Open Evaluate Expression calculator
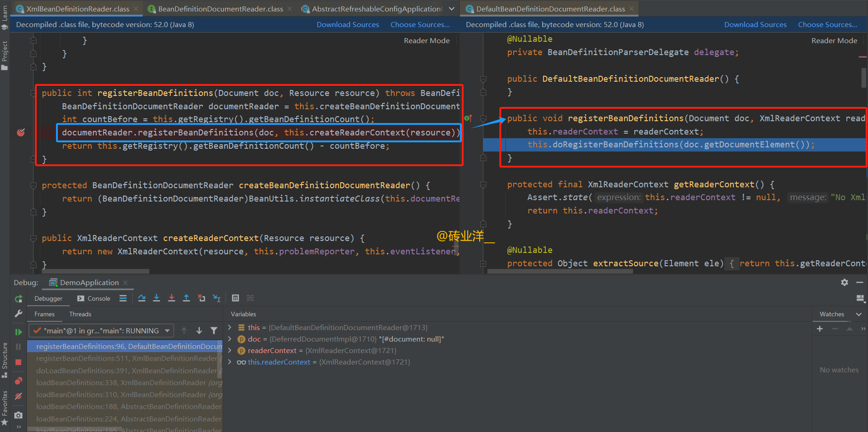This screenshot has height=432, width=868. 235,298
